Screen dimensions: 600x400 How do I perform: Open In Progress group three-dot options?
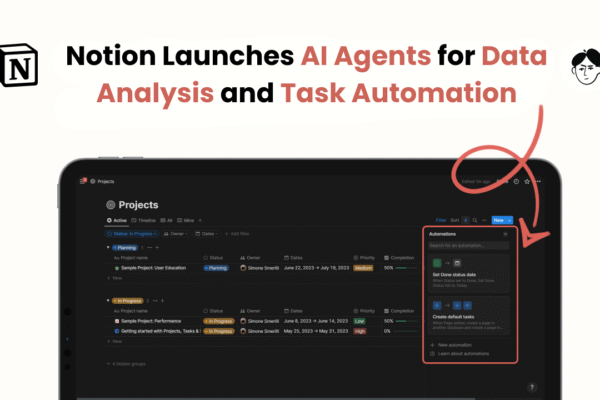pyautogui.click(x=155, y=301)
